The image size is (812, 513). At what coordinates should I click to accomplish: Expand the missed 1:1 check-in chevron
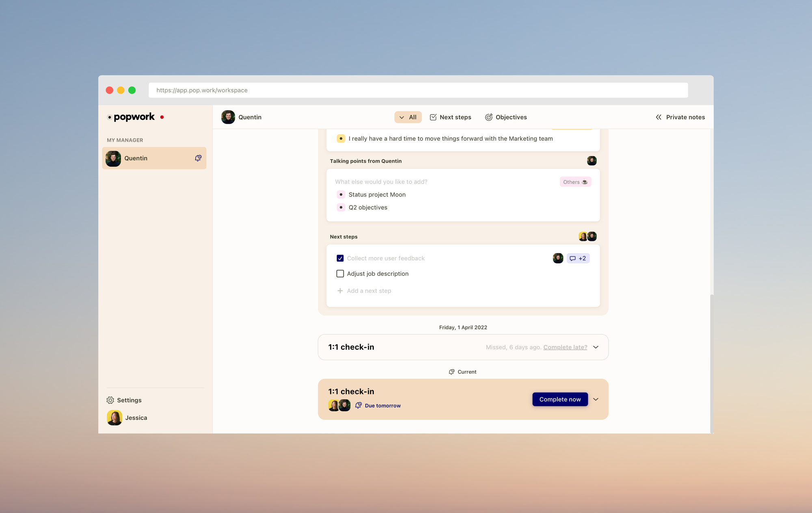[x=596, y=347]
